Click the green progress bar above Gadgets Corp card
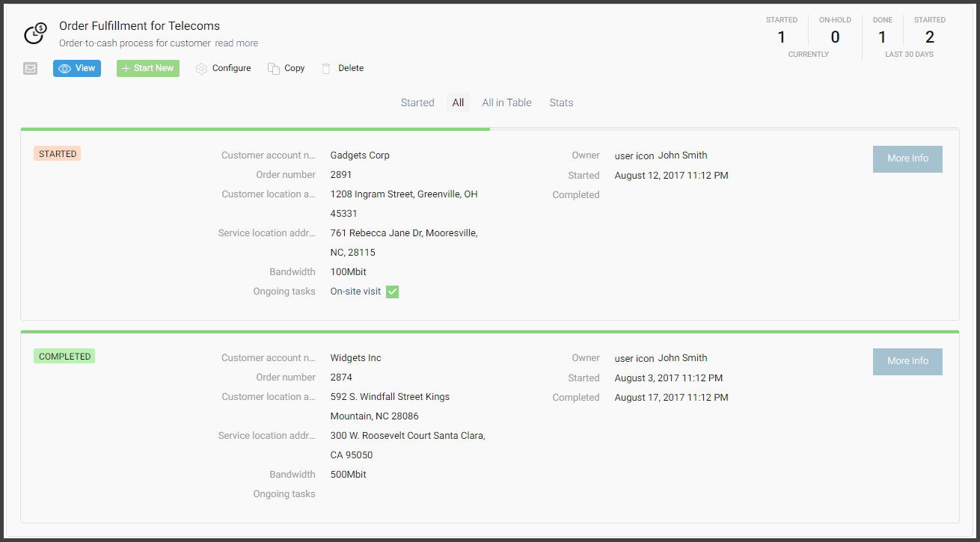Viewport: 980px width, 542px height. [x=254, y=129]
